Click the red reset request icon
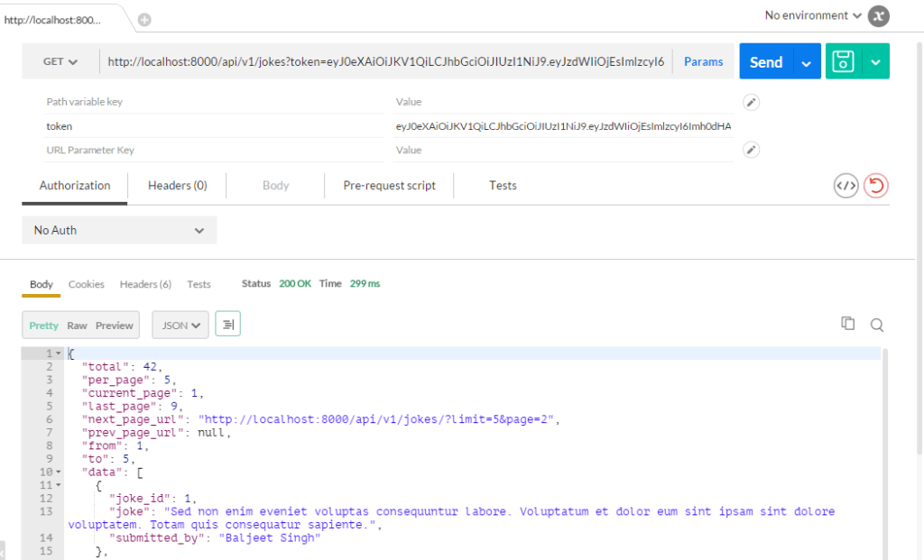This screenshot has height=560, width=924. click(x=875, y=186)
